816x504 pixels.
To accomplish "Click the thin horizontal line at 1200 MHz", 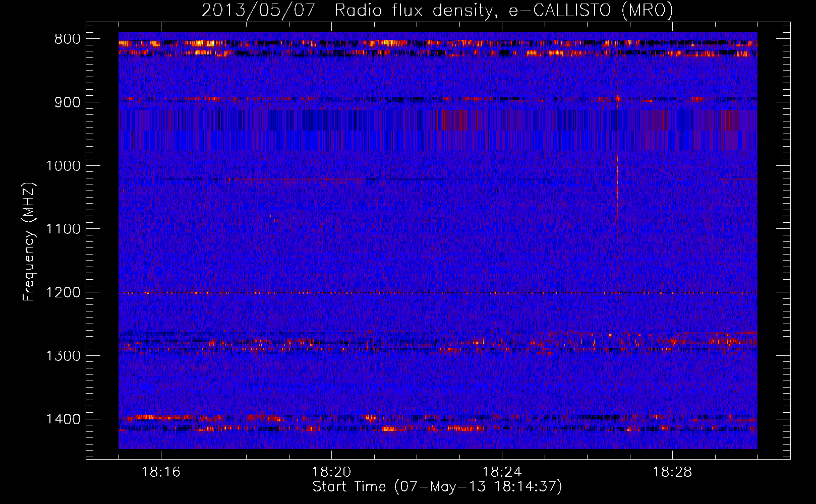I will point(438,293).
